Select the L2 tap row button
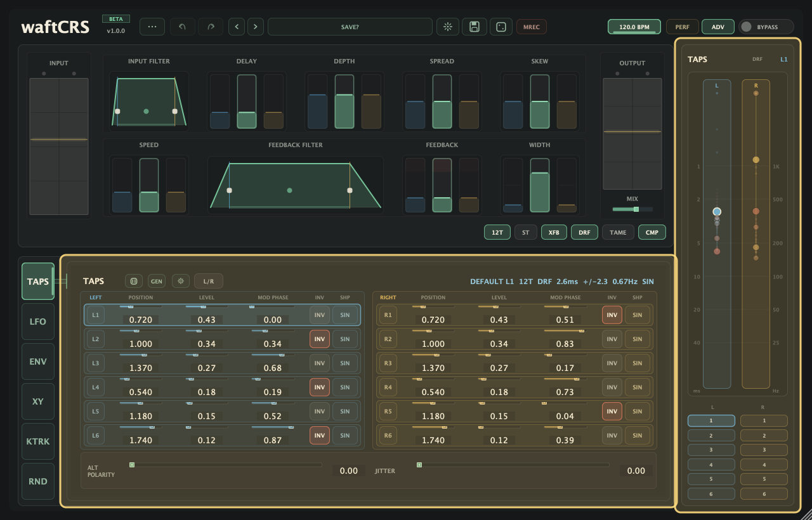This screenshot has height=520, width=812. point(96,339)
